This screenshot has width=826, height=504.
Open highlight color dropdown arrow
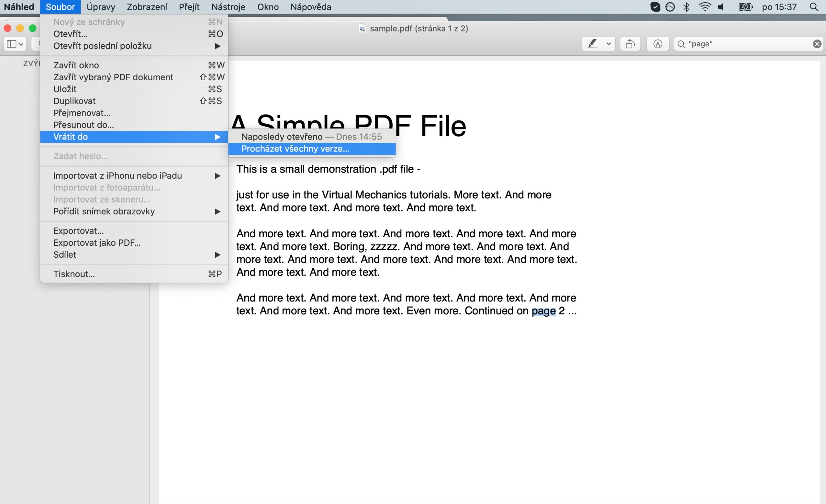pyautogui.click(x=609, y=44)
